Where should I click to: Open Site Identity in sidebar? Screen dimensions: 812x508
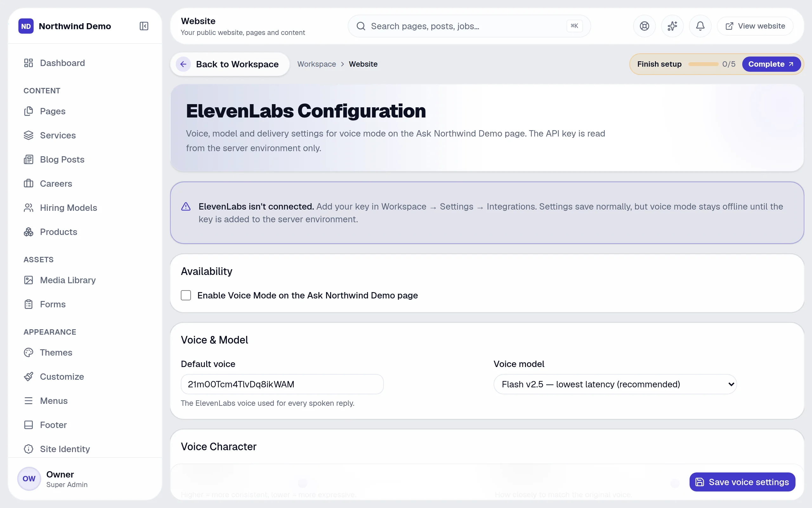[85, 449]
